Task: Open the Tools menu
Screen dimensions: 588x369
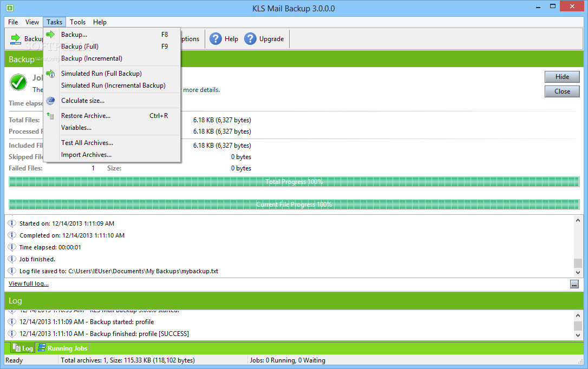Action: click(77, 22)
